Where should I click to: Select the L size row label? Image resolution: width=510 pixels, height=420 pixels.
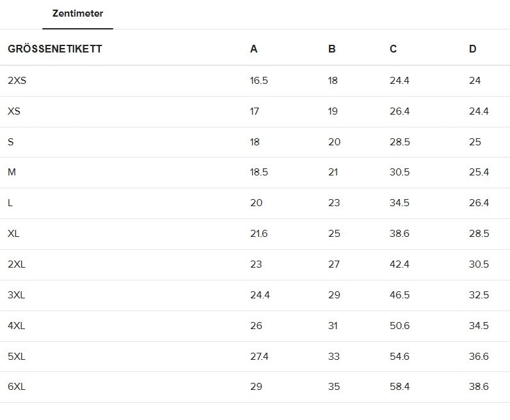(x=10, y=203)
